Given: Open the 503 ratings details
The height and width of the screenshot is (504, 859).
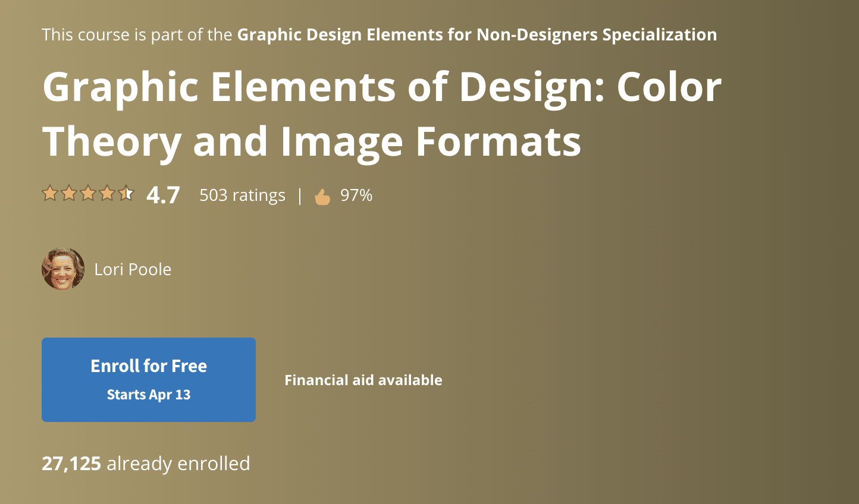Looking at the screenshot, I should pyautogui.click(x=242, y=194).
